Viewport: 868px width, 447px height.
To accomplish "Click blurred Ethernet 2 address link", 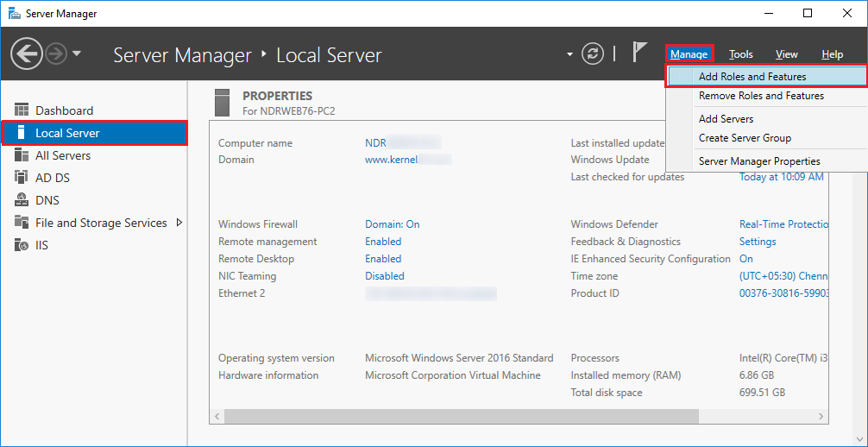I will [x=431, y=293].
